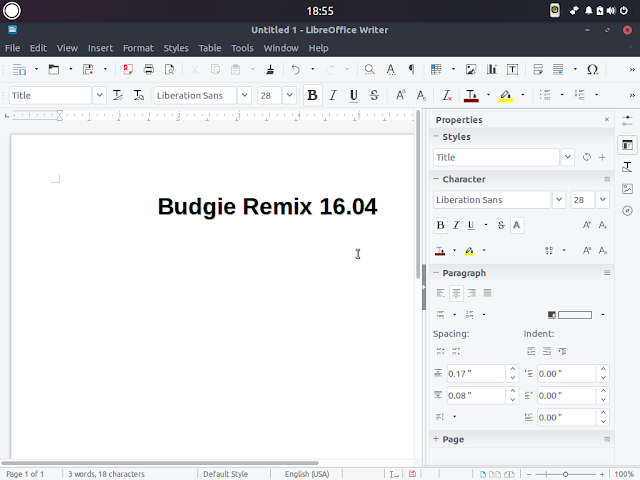Viewport: 640px width, 480px height.
Task: Select Justified alignment in Paragraph panel
Action: click(x=487, y=293)
